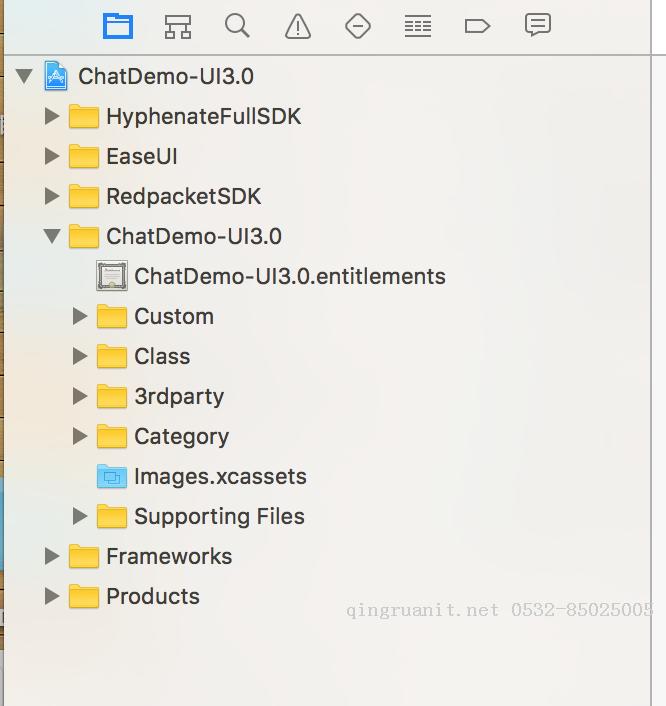Expand the 3rdparty group

(80, 396)
